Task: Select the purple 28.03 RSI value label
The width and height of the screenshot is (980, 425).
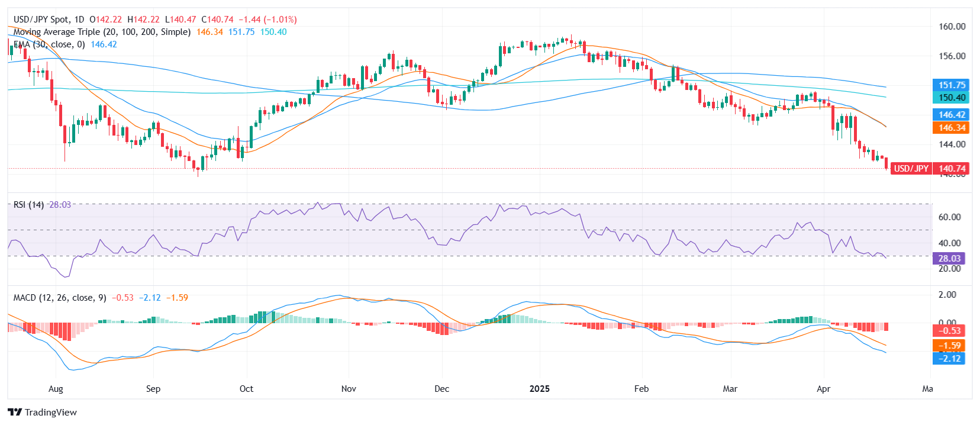Action: click(949, 259)
